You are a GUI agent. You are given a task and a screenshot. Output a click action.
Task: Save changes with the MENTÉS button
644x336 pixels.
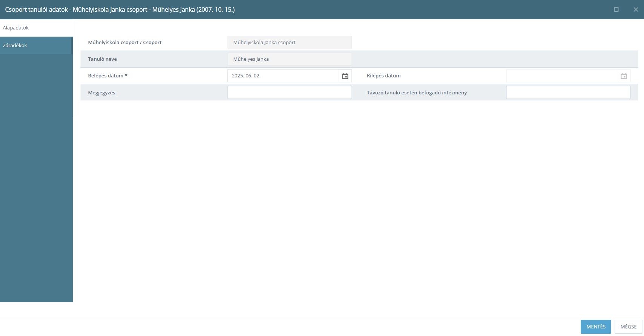pyautogui.click(x=596, y=327)
